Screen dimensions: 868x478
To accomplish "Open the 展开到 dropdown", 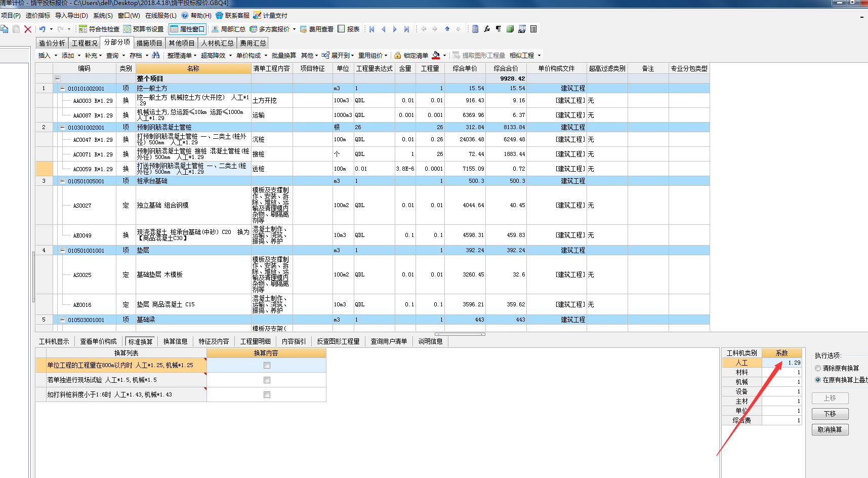I will pyautogui.click(x=338, y=55).
